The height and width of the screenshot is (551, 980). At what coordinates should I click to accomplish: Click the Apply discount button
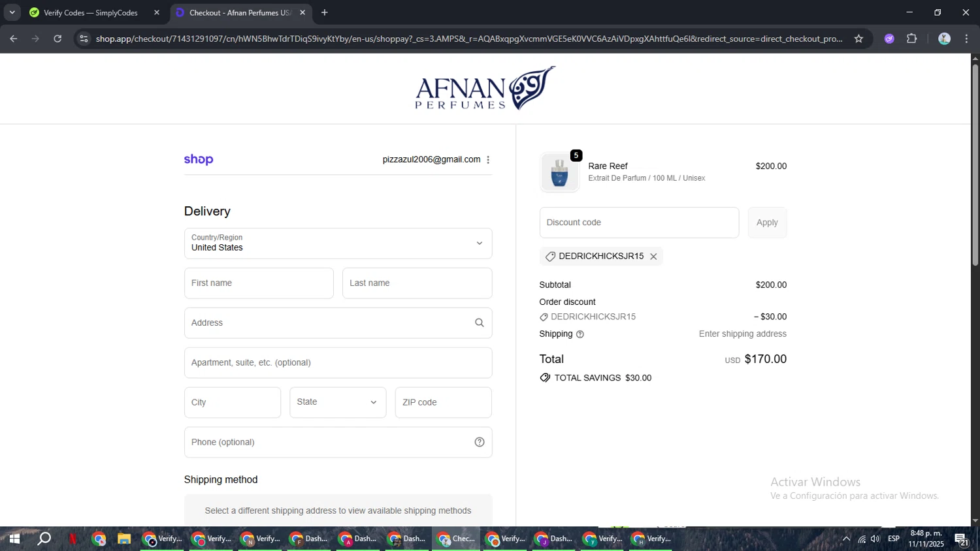click(767, 223)
